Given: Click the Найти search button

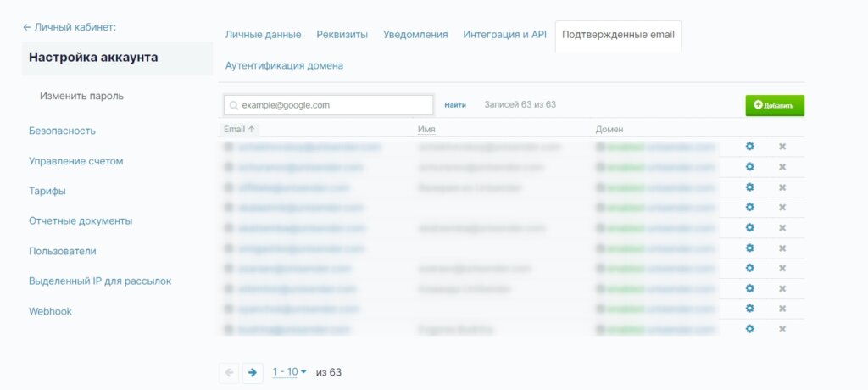Looking at the screenshot, I should tap(455, 104).
